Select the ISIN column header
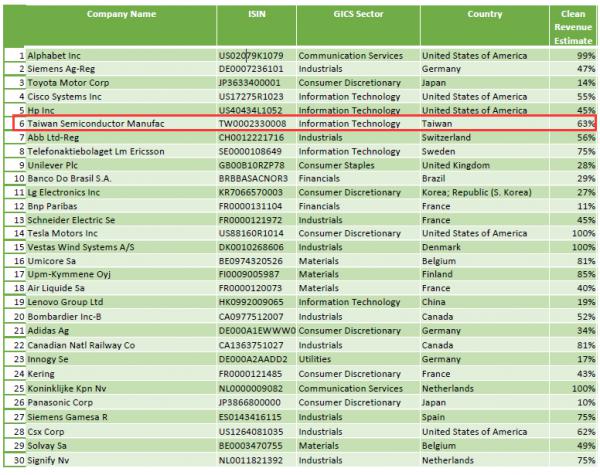Viewport: 600px width, 475px height. point(256,25)
